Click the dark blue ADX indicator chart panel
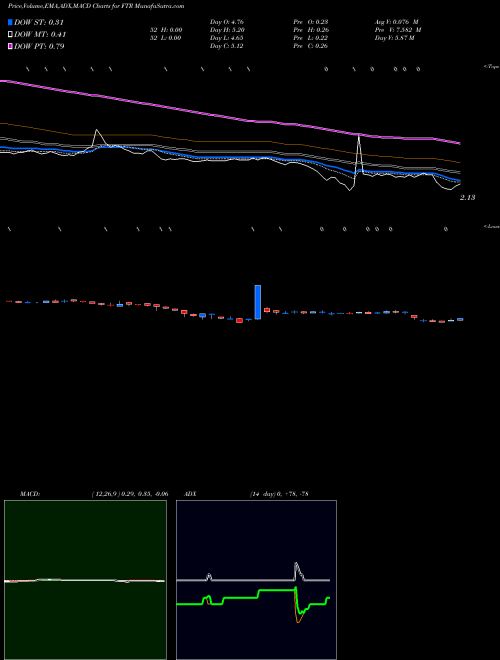500x660 pixels. tap(256, 580)
